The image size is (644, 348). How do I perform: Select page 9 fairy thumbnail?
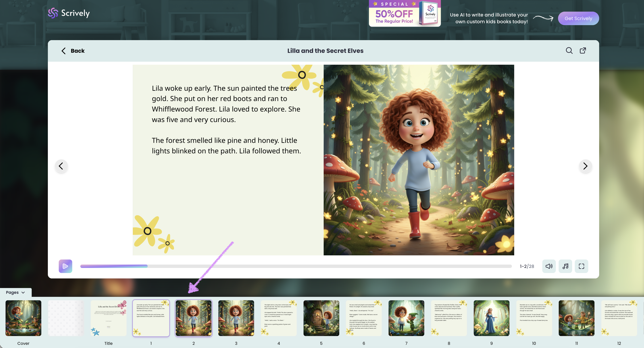pos(491,318)
